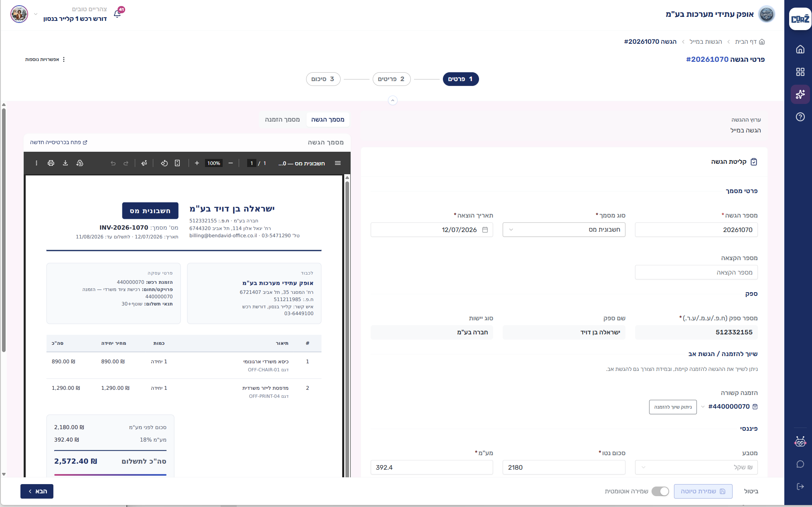
Task: Click the CORZ logo
Action: [x=800, y=19]
